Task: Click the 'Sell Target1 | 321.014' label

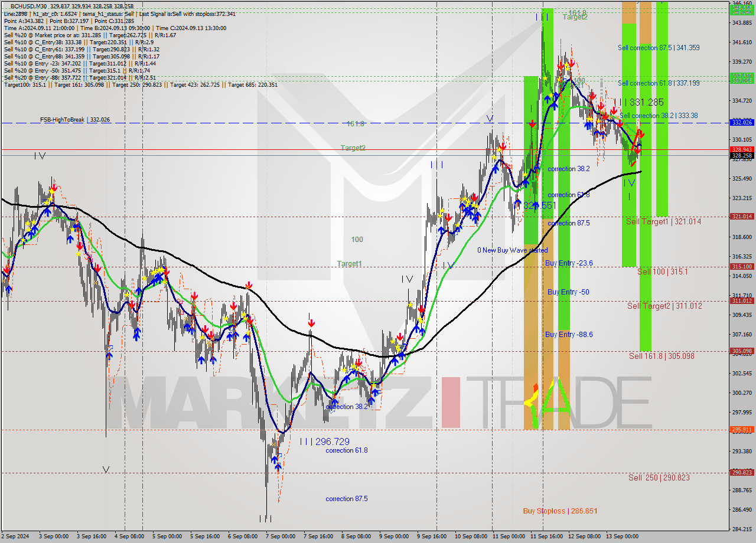Action: [664, 221]
